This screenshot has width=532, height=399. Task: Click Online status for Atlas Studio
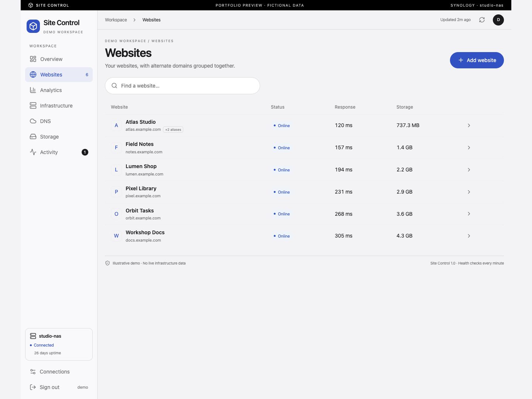(282, 126)
